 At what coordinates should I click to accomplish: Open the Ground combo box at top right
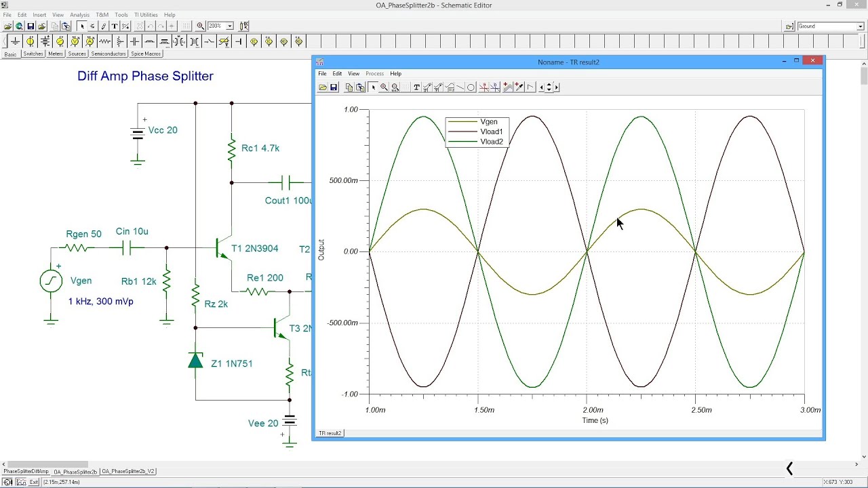pos(830,26)
